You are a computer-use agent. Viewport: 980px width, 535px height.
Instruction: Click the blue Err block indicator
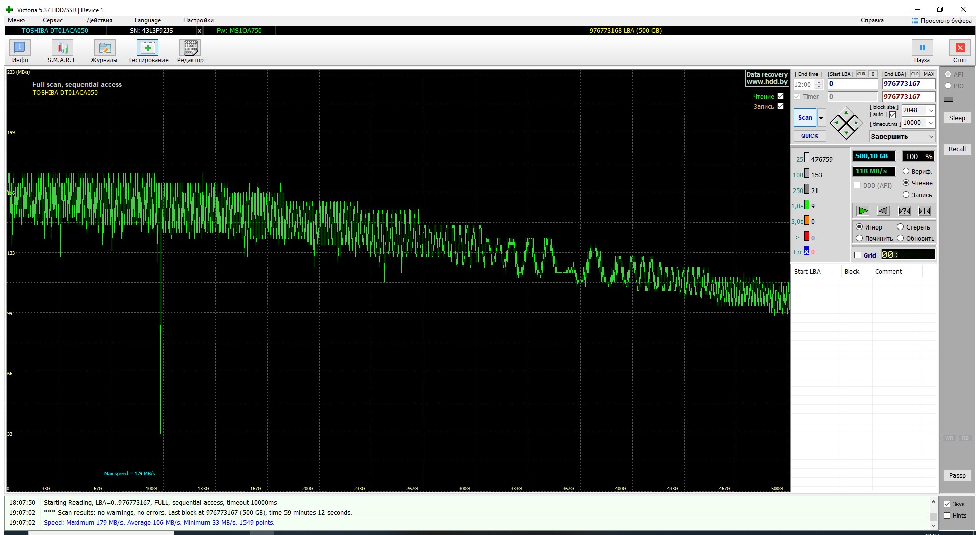pos(807,251)
